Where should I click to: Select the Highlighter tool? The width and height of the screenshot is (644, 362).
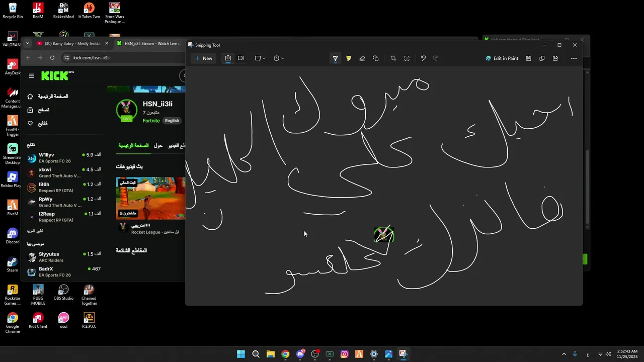pos(349,58)
